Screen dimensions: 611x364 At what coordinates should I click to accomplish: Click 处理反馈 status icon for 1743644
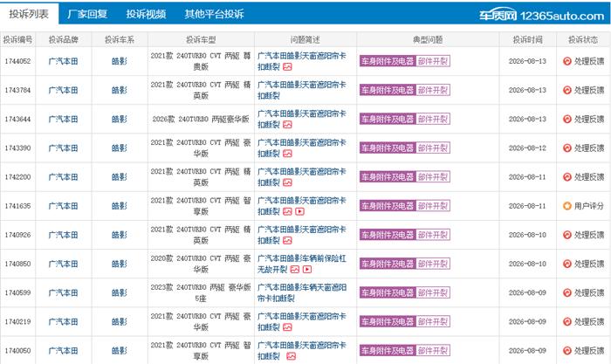point(567,119)
